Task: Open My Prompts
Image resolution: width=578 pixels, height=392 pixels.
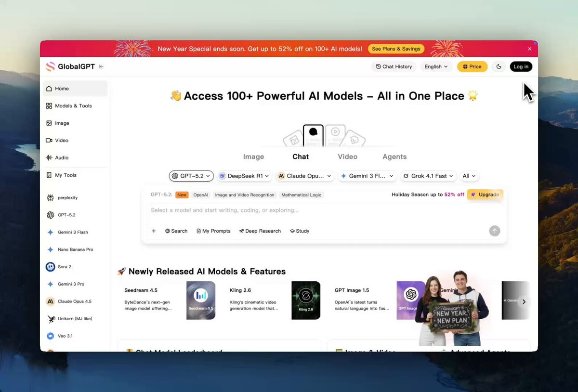Action: [x=213, y=231]
